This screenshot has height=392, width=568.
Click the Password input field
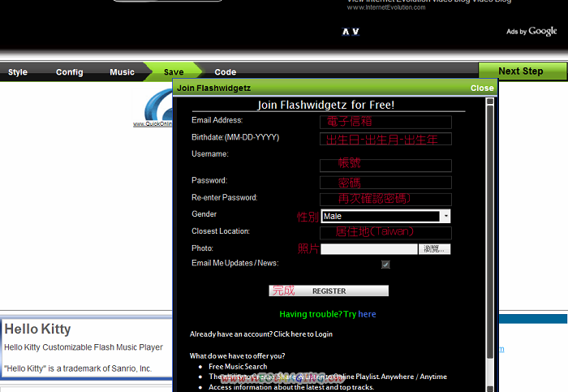click(x=385, y=183)
